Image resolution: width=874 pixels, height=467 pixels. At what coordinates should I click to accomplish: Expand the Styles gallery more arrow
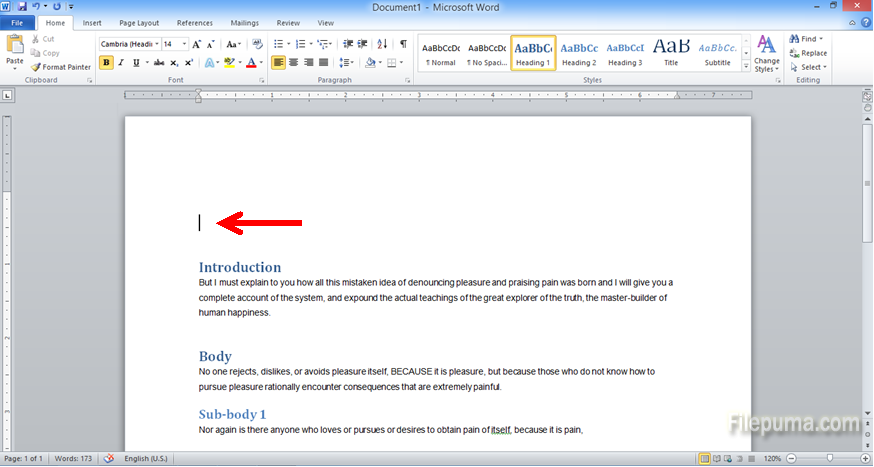pyautogui.click(x=746, y=67)
